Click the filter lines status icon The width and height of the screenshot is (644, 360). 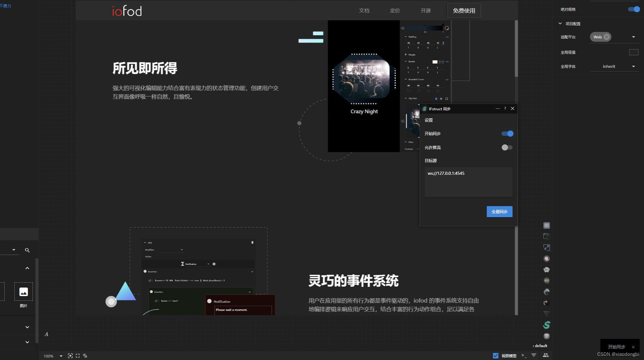click(x=534, y=355)
